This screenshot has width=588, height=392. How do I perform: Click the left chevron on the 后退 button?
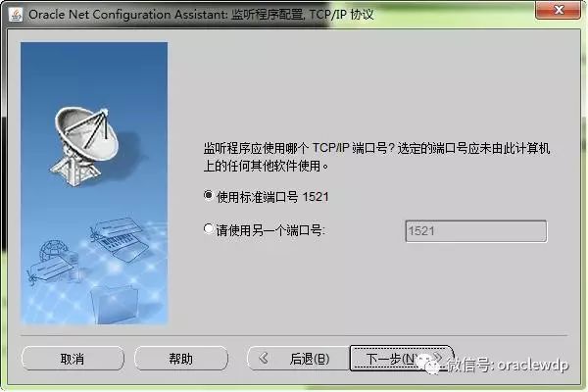pyautogui.click(x=264, y=359)
